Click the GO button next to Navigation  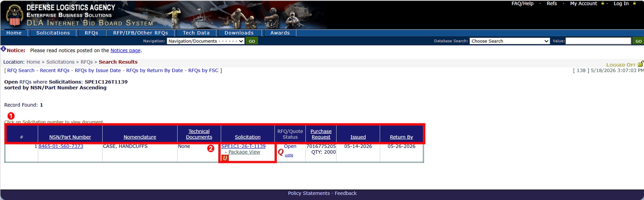tap(252, 41)
